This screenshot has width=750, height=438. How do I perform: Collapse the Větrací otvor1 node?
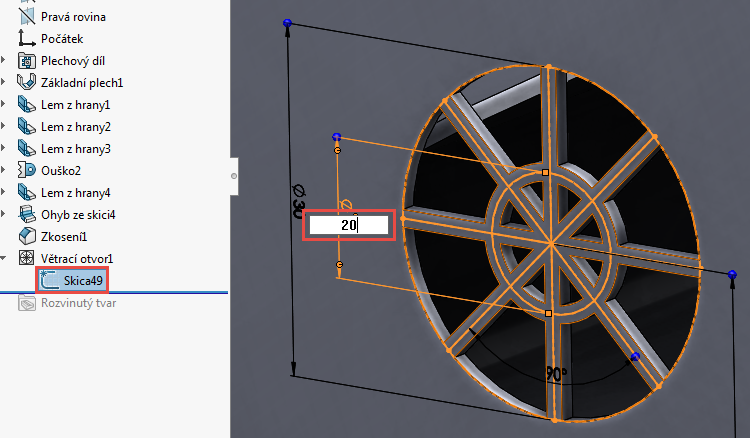(4, 258)
